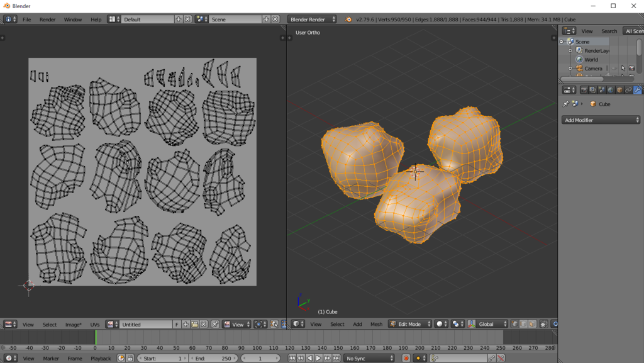Toggle limit selection to visible icon
This screenshot has height=363, width=644.
[x=543, y=324]
